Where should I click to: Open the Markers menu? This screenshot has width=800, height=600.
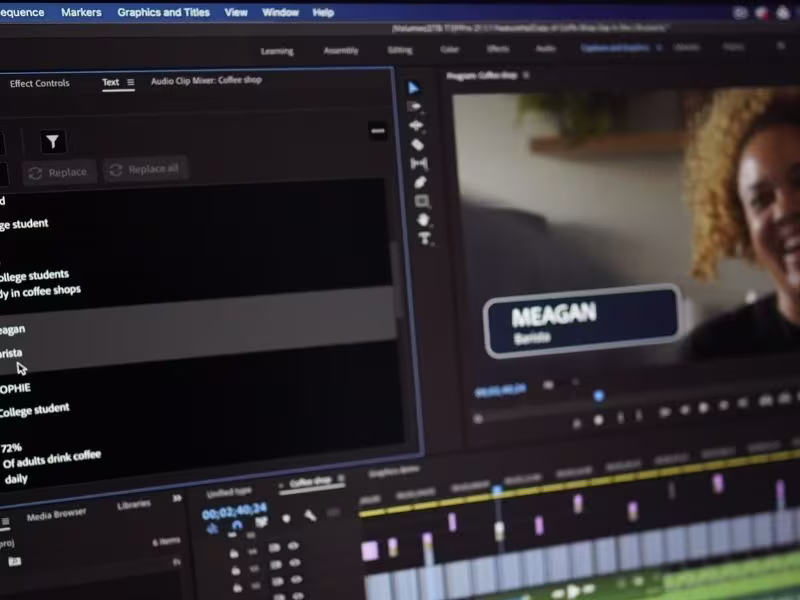coord(81,12)
